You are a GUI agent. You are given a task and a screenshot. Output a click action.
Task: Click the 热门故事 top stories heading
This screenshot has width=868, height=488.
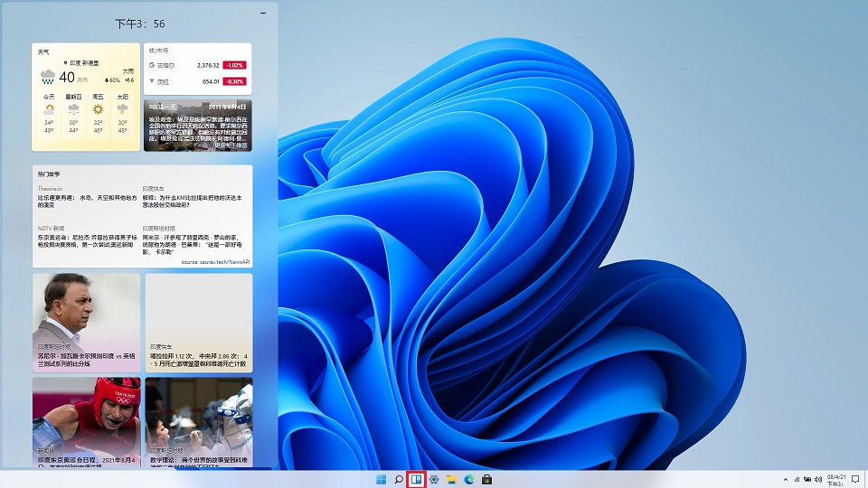(x=49, y=174)
